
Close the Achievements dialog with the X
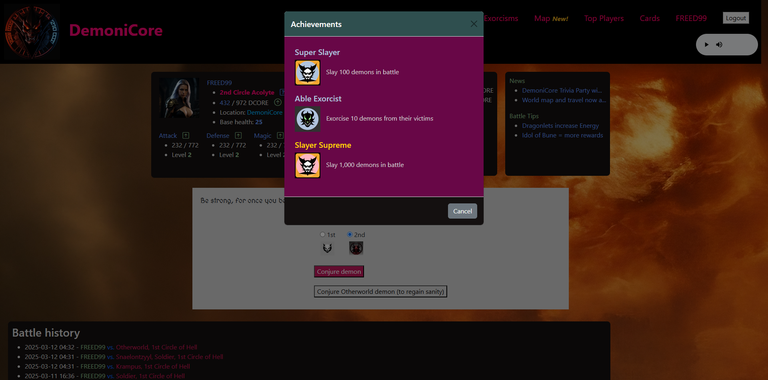474,24
